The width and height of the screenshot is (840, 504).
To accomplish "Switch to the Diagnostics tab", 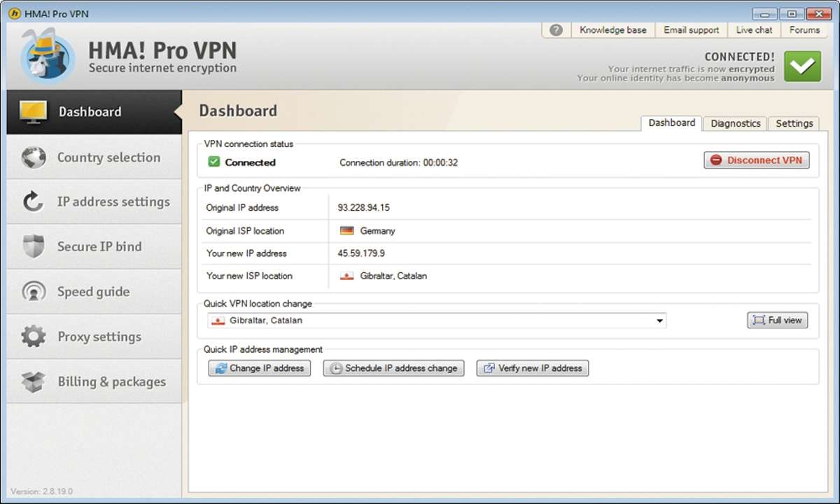I will (x=736, y=124).
